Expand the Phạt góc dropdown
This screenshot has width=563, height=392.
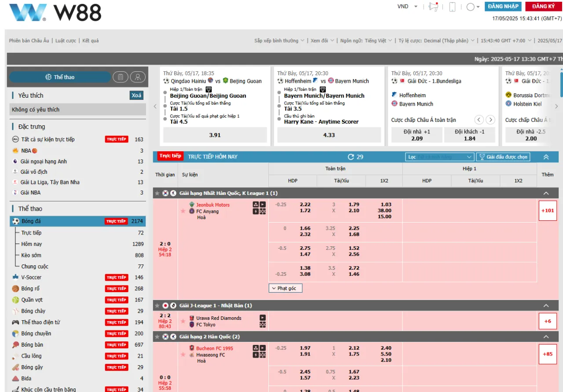pos(285,288)
